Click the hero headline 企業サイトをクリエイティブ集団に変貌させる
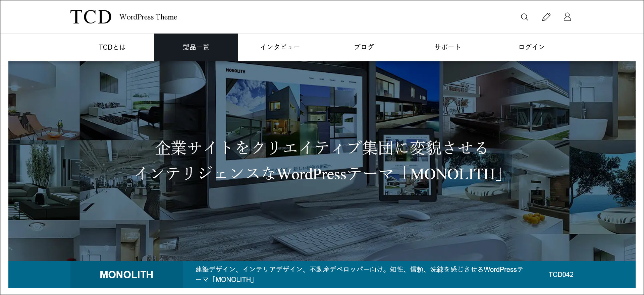The image size is (644, 295). [x=321, y=148]
